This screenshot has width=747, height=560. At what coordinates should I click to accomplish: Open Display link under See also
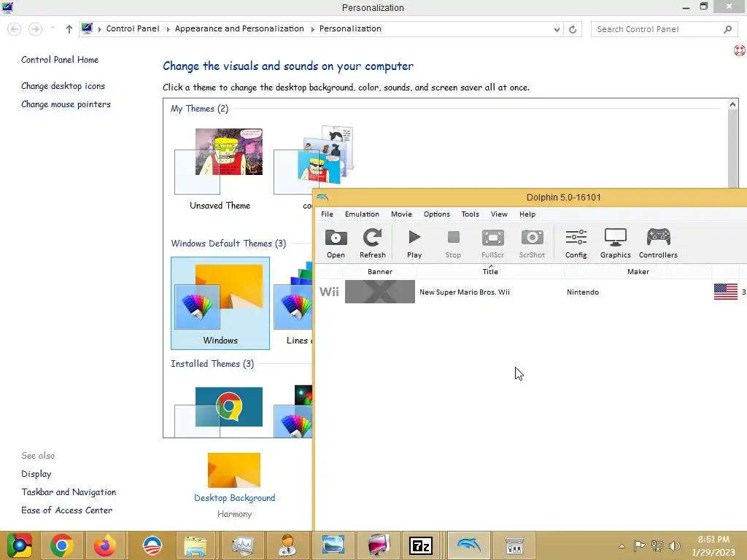pos(36,474)
